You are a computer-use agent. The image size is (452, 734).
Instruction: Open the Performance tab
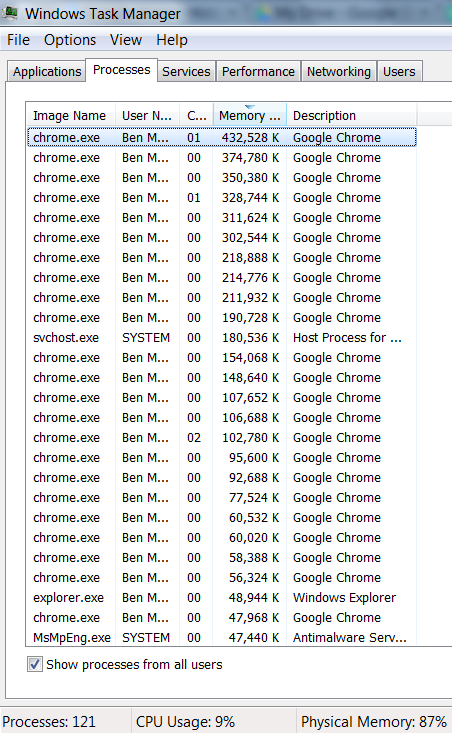point(258,72)
